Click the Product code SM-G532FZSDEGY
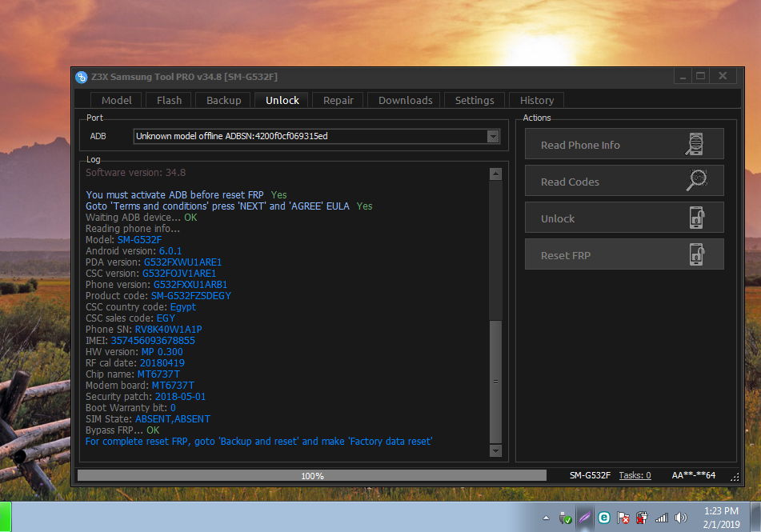The height and width of the screenshot is (532, 761). (190, 296)
